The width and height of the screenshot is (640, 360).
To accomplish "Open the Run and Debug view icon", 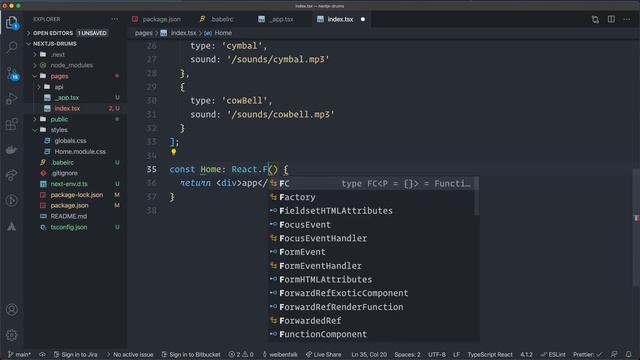I will [x=12, y=98].
